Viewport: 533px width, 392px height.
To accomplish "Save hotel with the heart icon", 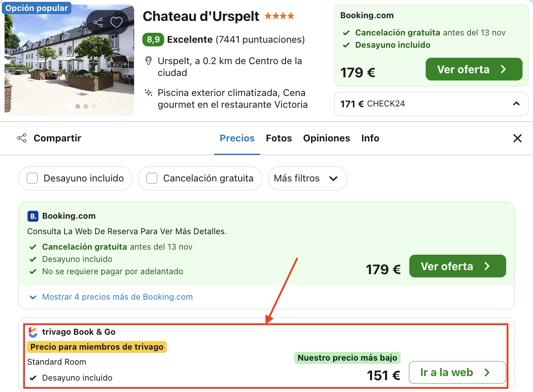I will 116,22.
